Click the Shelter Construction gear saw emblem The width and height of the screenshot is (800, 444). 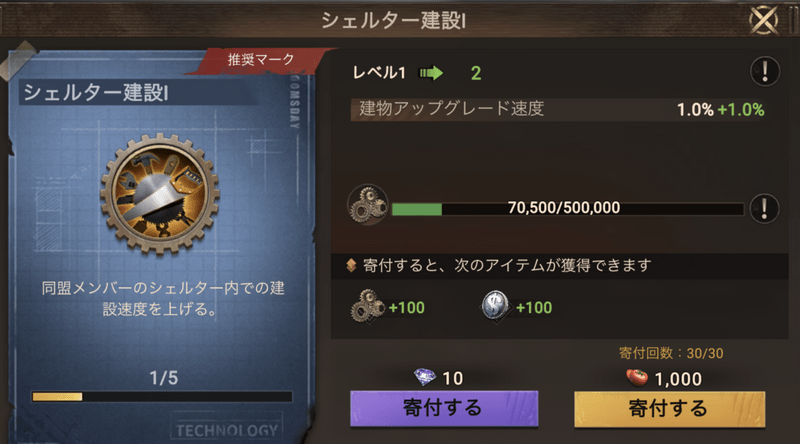[160, 194]
